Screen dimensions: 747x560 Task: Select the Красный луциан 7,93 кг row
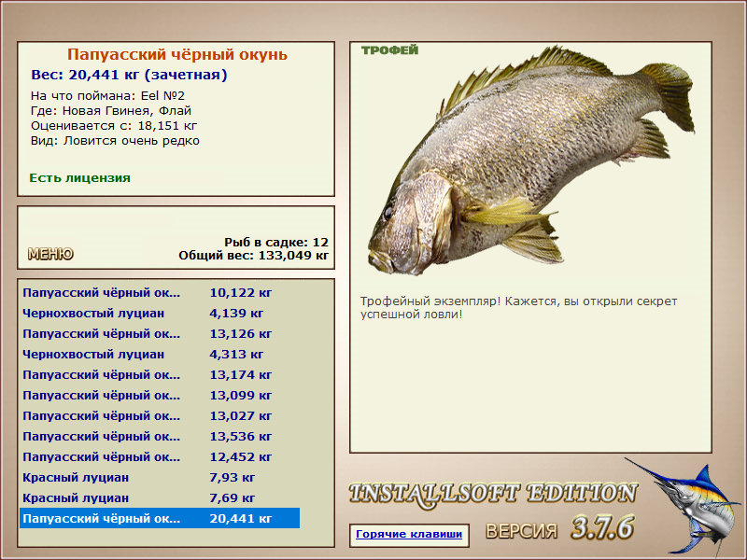click(x=160, y=477)
